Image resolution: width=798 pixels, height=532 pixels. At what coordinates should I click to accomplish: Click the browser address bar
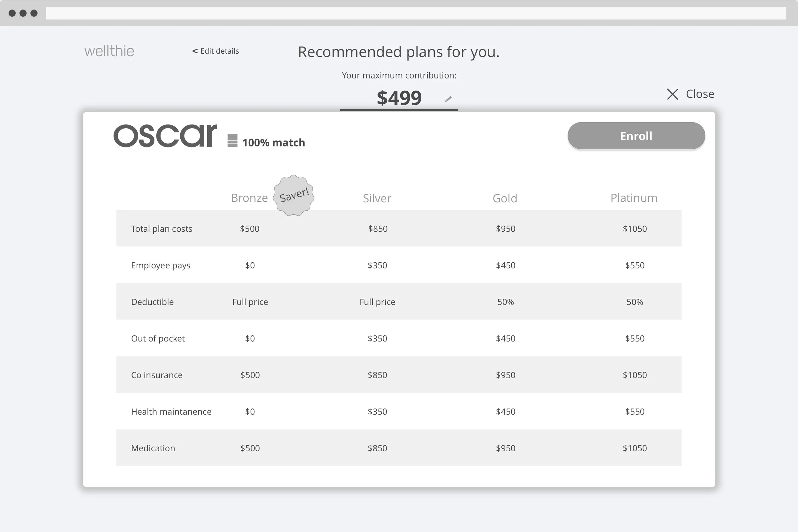click(415, 13)
